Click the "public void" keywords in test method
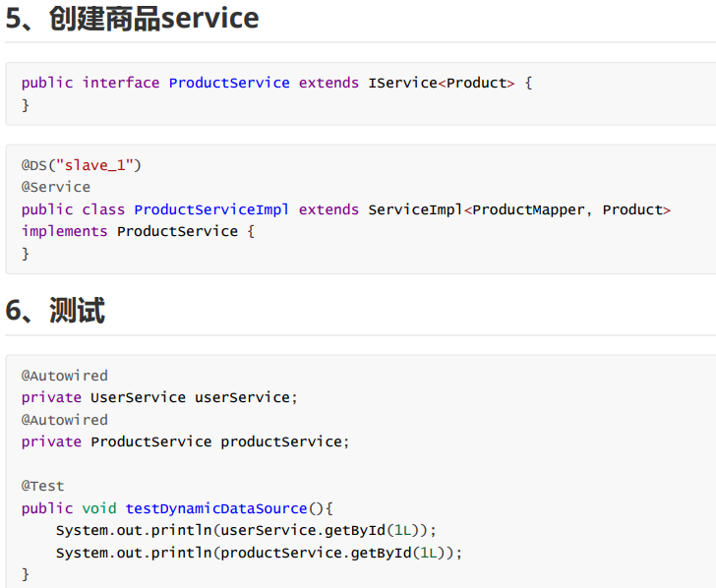 coord(69,508)
